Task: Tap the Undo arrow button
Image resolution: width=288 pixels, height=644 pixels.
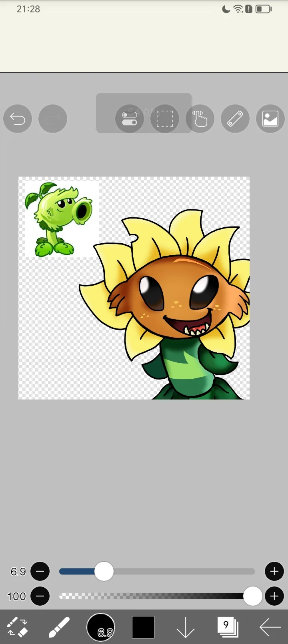Action: 18,119
